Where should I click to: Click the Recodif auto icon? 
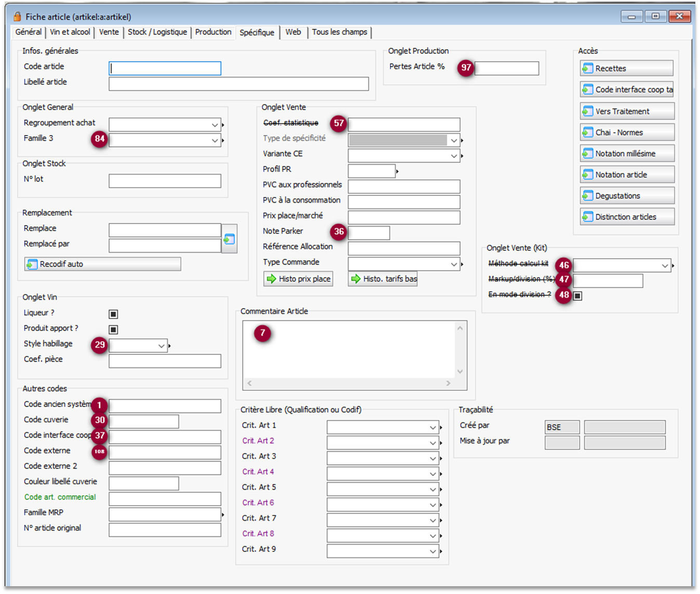point(32,264)
